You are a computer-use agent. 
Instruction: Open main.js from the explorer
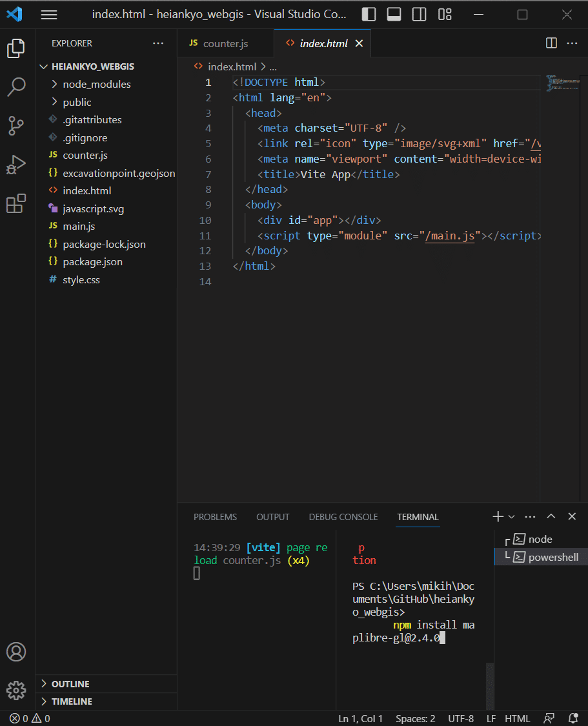click(x=79, y=227)
